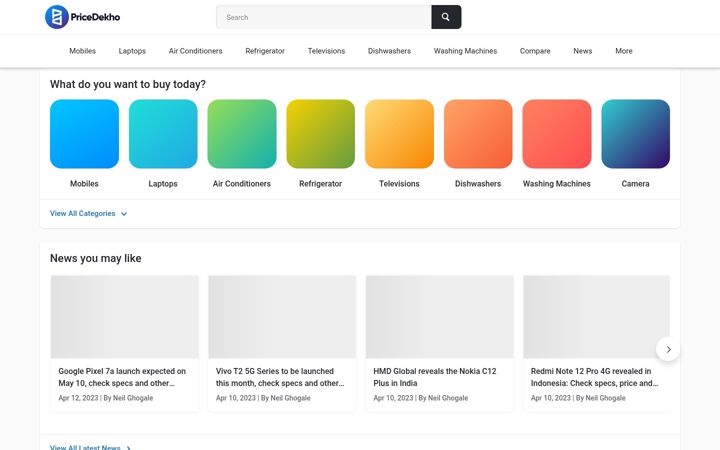Click next arrow in news carousel
Viewport: 720px width, 450px height.
(x=668, y=349)
